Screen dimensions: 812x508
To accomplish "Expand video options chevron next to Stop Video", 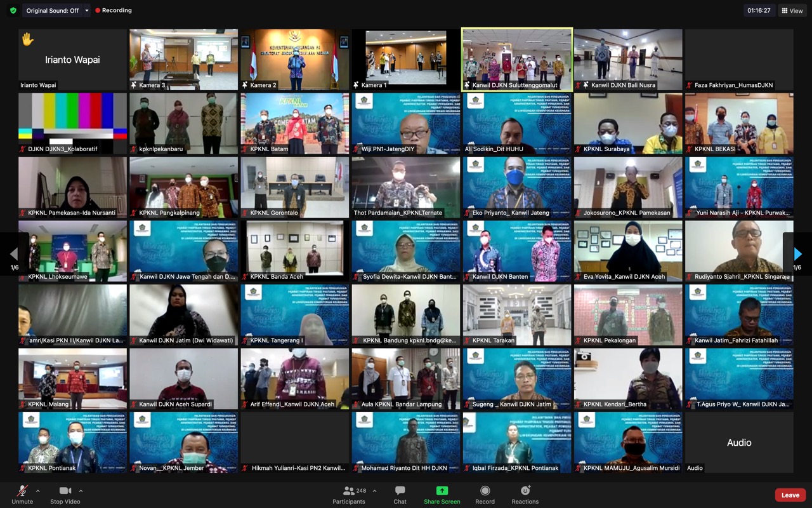I will (x=81, y=491).
